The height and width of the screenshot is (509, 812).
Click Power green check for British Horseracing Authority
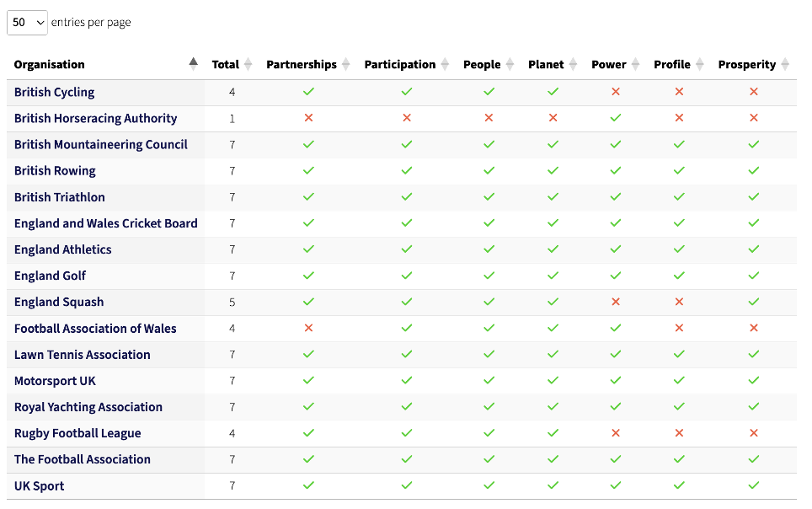coord(616,118)
